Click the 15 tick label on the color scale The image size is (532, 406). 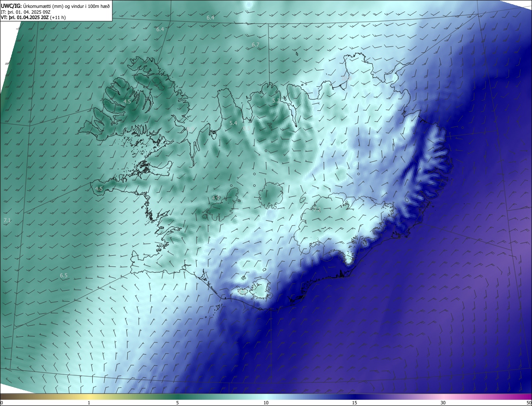[x=355, y=403]
